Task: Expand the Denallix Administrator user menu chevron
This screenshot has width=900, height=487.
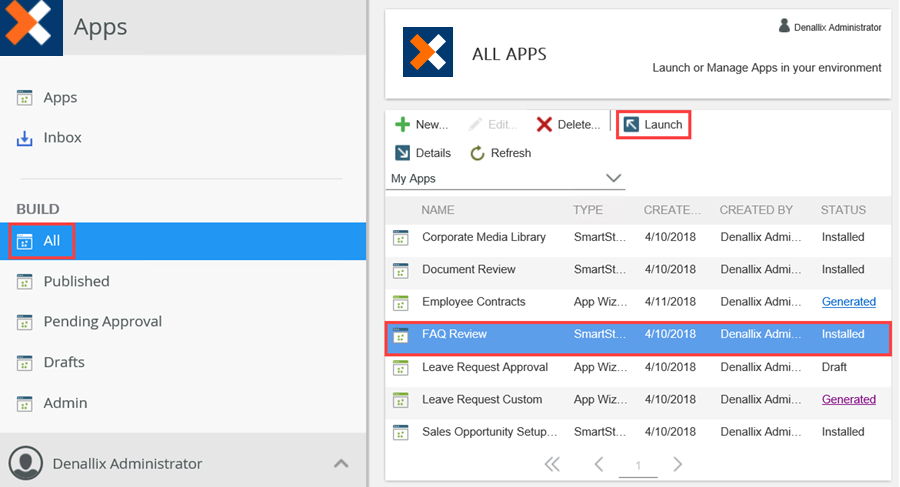Action: click(x=341, y=463)
